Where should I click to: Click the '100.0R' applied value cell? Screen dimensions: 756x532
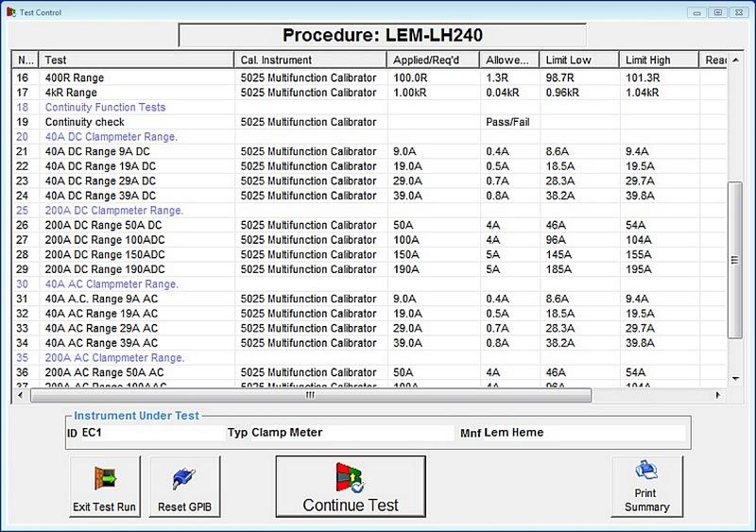click(433, 77)
